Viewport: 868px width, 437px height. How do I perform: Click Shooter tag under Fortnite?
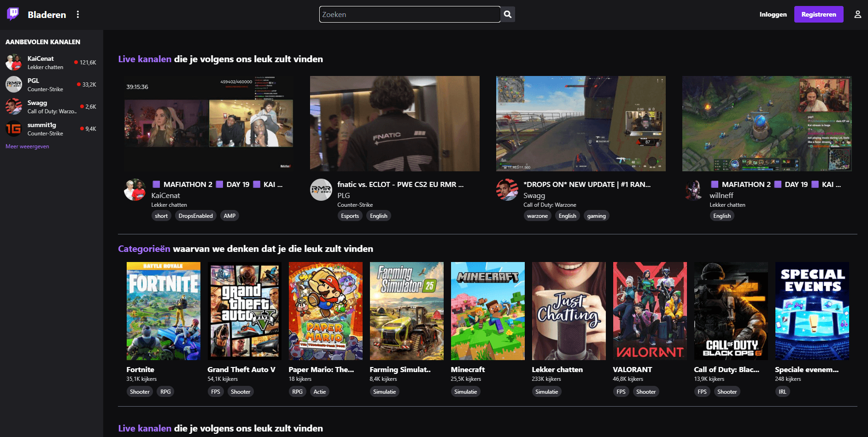tap(140, 392)
